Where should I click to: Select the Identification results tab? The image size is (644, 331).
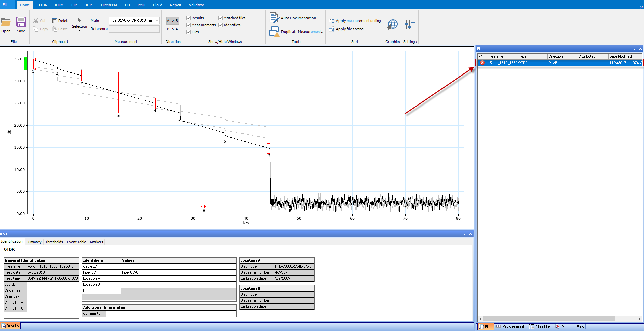pos(12,241)
